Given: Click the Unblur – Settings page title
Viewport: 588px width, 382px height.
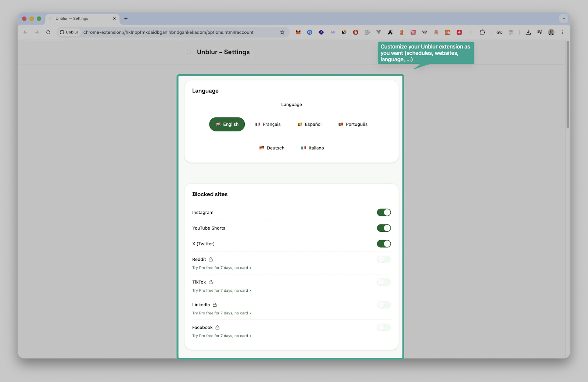Looking at the screenshot, I should pyautogui.click(x=223, y=52).
